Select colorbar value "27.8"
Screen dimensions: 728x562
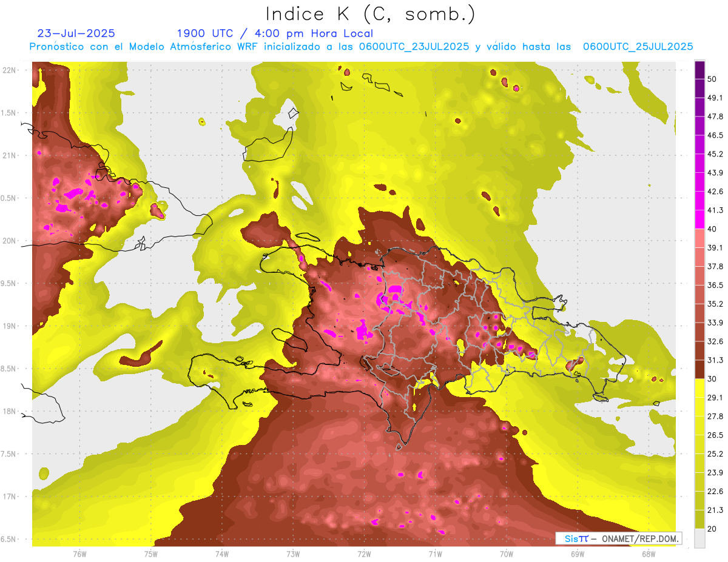[716, 416]
